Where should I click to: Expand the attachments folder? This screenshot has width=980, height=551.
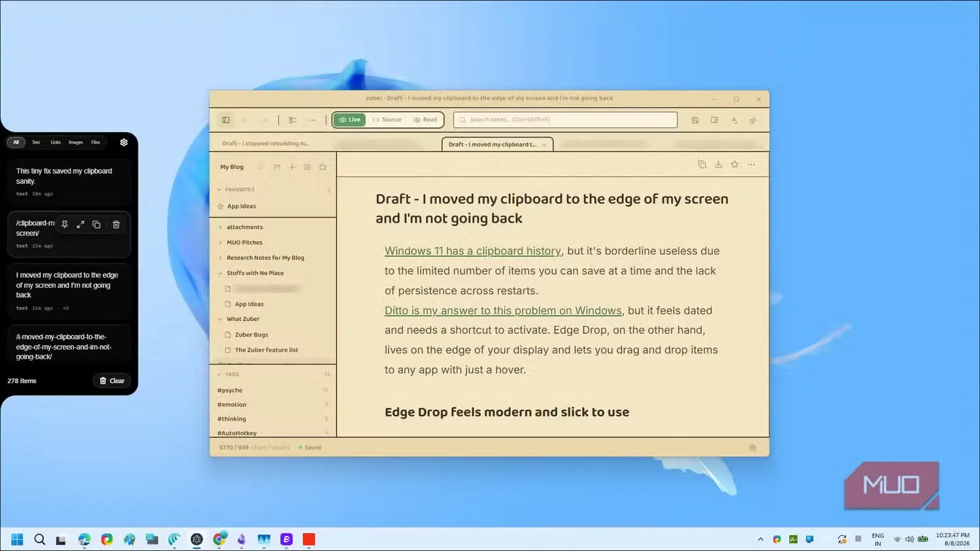[x=220, y=227]
